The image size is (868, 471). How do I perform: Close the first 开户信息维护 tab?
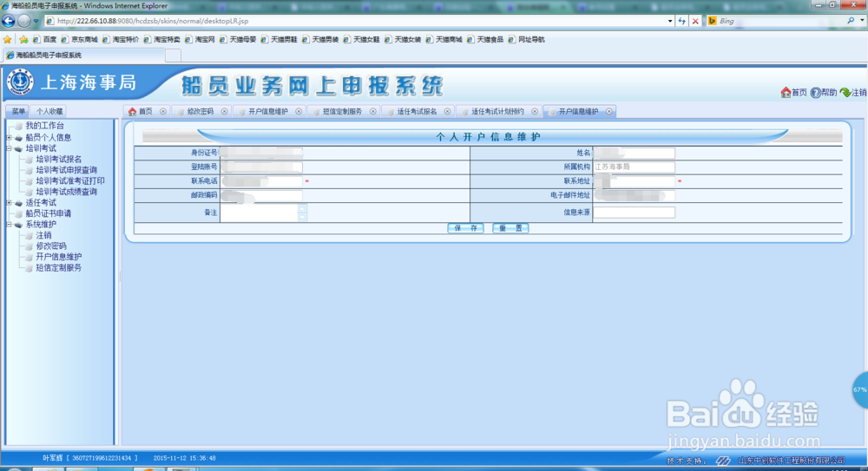coord(299,111)
